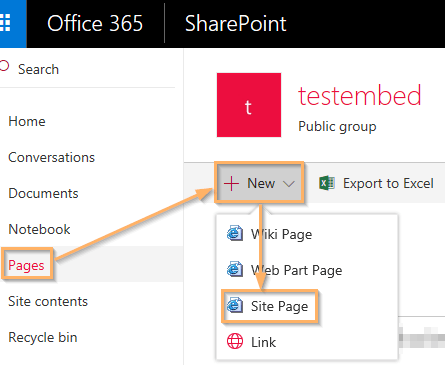The width and height of the screenshot is (445, 365).
Task: Click the Site Page document icon
Action: (x=235, y=305)
